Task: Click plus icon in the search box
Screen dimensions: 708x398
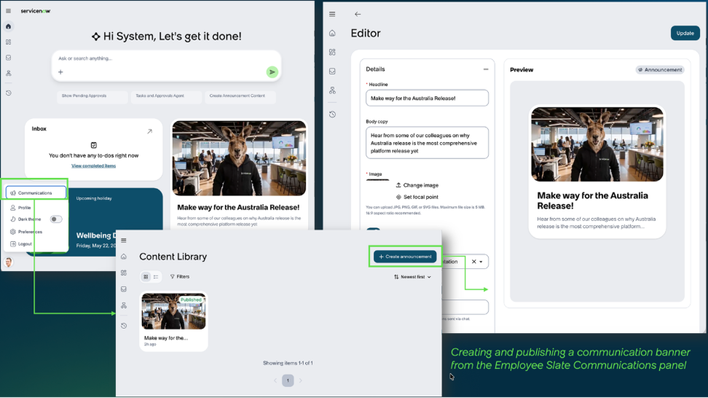Action: point(61,72)
